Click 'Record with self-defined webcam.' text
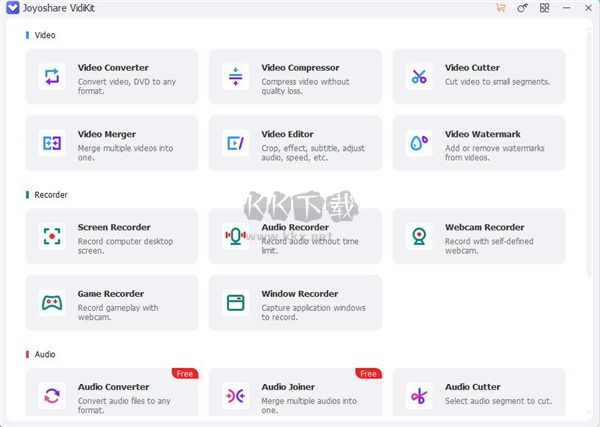Viewport: 600px width, 427px height. 489,246
